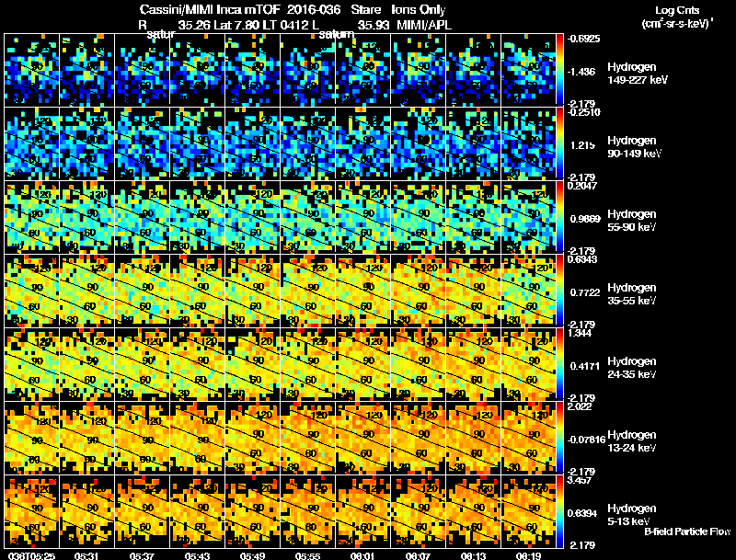Select the 13-24 keV panel at 06:13
This screenshot has width=736, height=560.
point(473,438)
